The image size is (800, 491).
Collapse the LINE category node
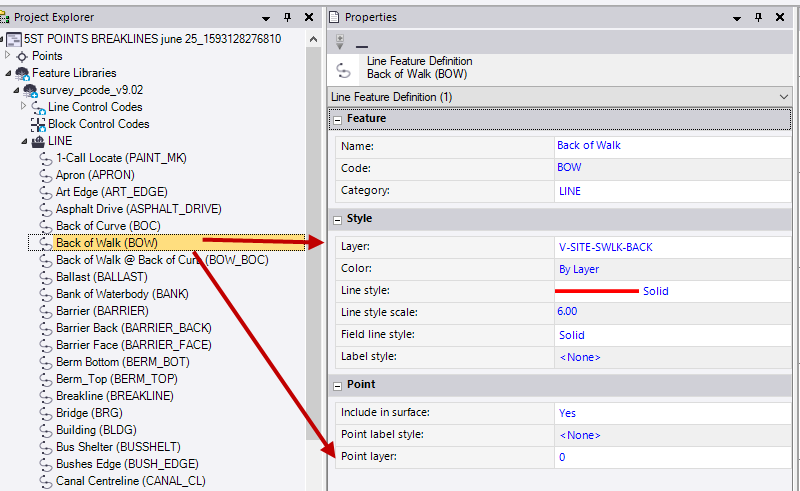click(x=24, y=141)
